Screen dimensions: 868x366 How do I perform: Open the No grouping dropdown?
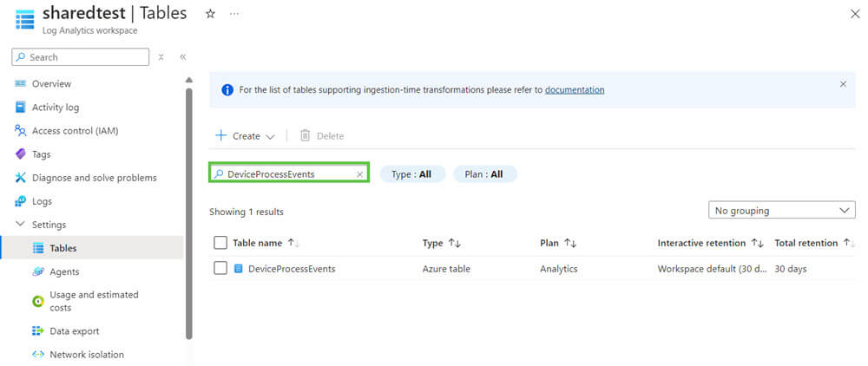tap(782, 210)
